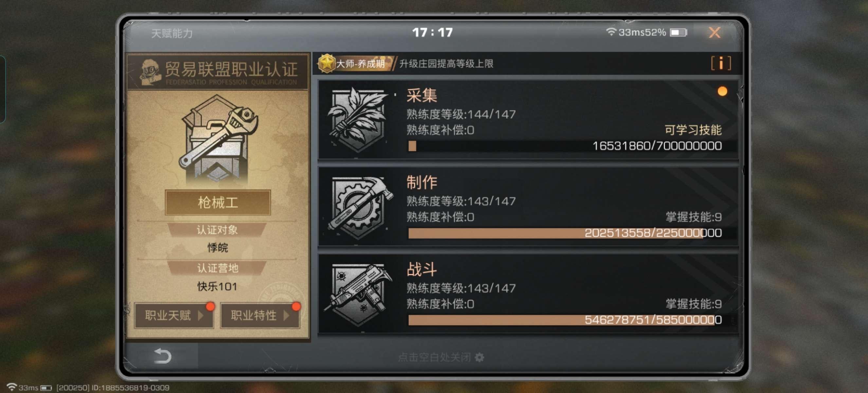Click the gathering plant badge icon
868x393 pixels.
[358, 120]
